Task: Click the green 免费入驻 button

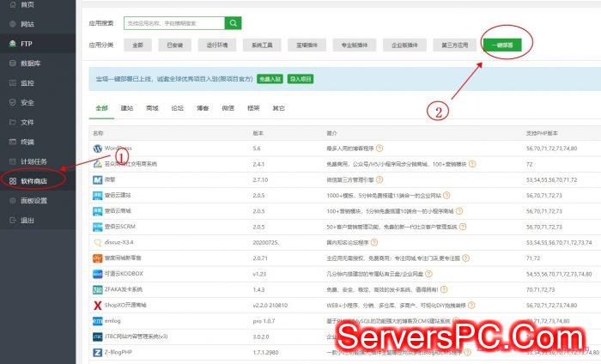Action: pos(270,78)
